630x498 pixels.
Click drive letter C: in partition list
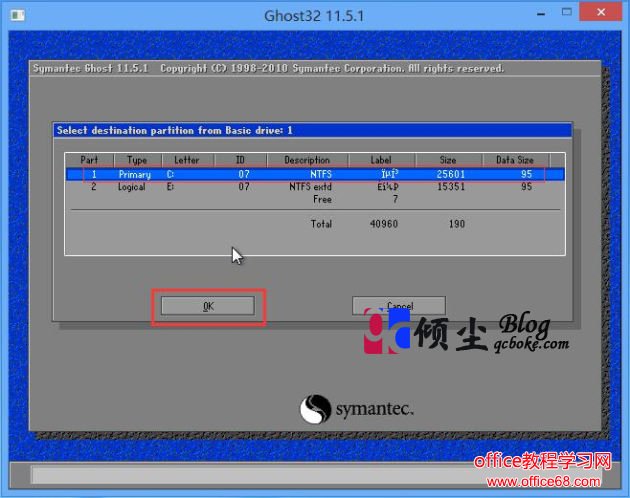tap(170, 174)
